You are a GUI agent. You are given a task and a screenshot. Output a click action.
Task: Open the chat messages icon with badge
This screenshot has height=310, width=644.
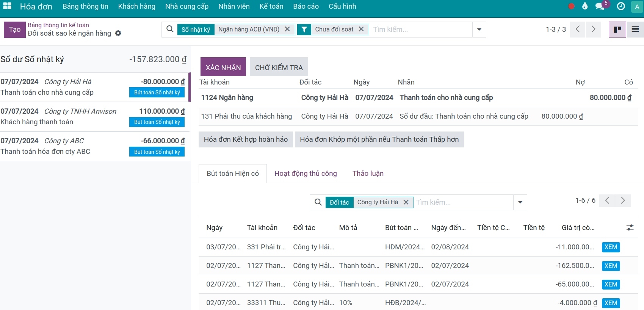(600, 6)
